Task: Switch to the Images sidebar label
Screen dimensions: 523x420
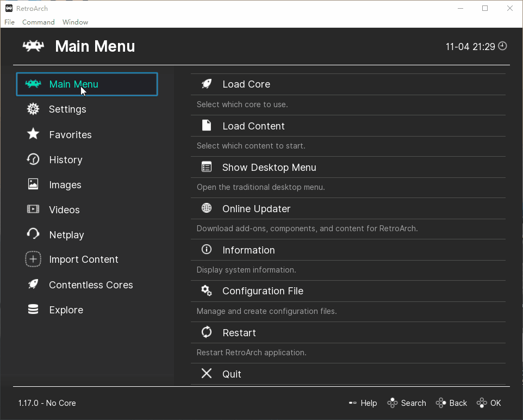Action: pos(65,184)
